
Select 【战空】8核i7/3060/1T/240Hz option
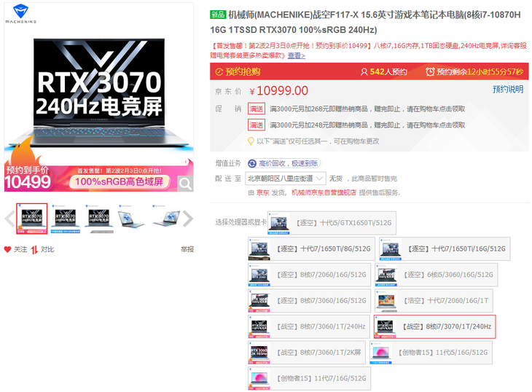308,326
